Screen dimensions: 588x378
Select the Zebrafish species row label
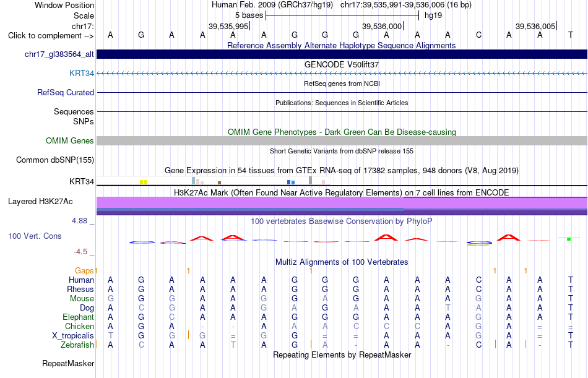tap(77, 345)
